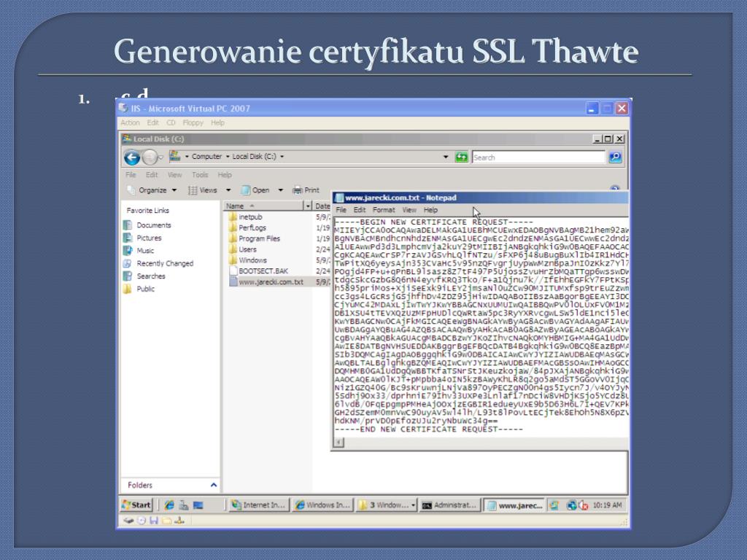Click the taskbar clock 10:19 AM

point(607,505)
